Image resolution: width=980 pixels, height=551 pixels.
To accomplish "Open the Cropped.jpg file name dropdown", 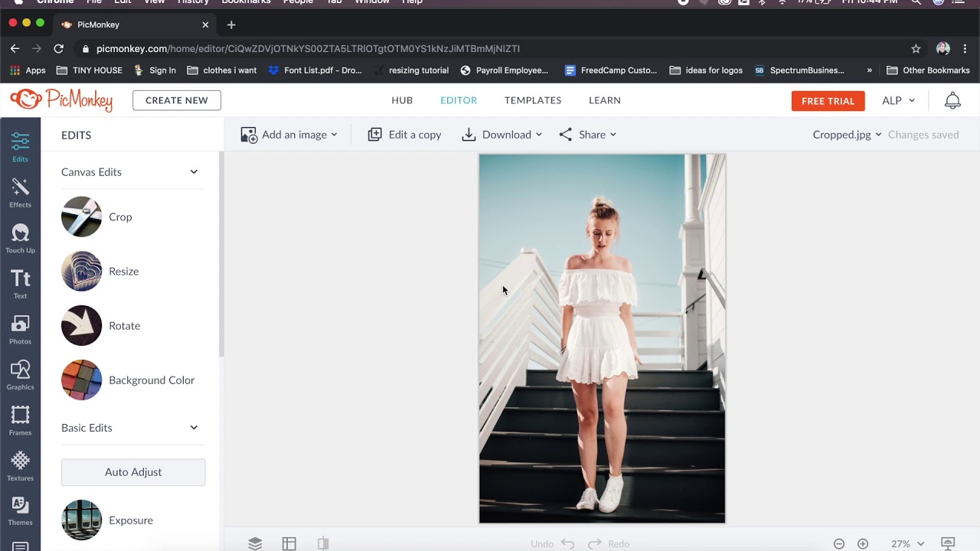I will tap(847, 135).
